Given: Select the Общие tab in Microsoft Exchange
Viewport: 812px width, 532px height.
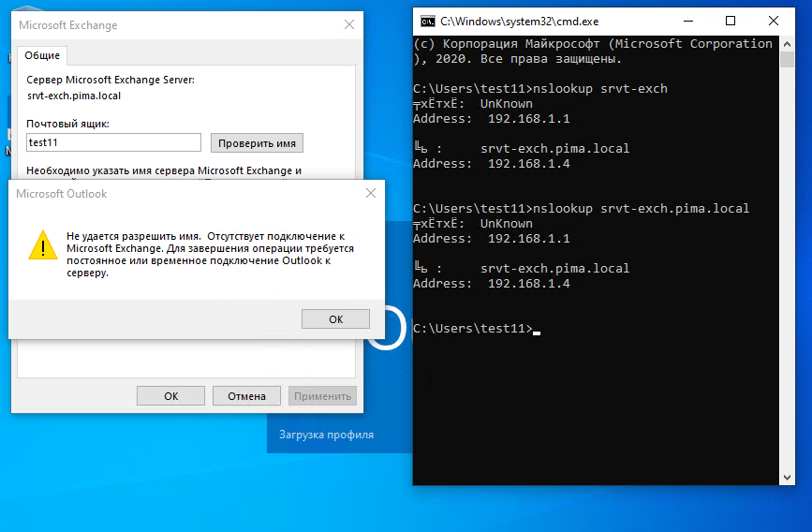Looking at the screenshot, I should [42, 55].
